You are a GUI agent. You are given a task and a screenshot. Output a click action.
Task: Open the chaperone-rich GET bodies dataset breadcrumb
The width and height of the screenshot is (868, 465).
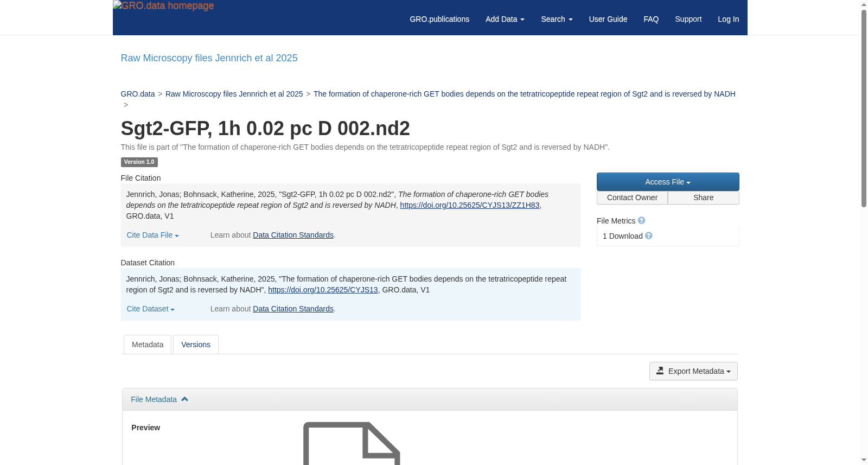point(524,94)
